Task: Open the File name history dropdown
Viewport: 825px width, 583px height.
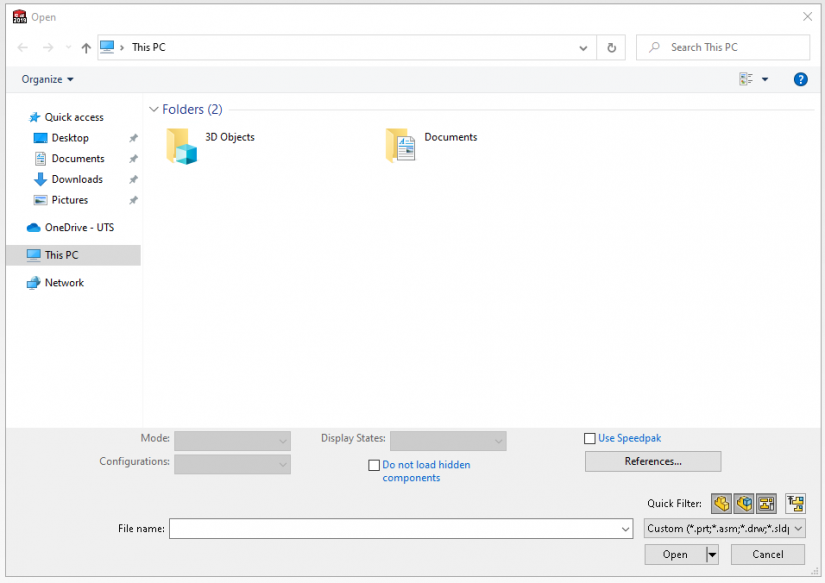Action: 625,529
